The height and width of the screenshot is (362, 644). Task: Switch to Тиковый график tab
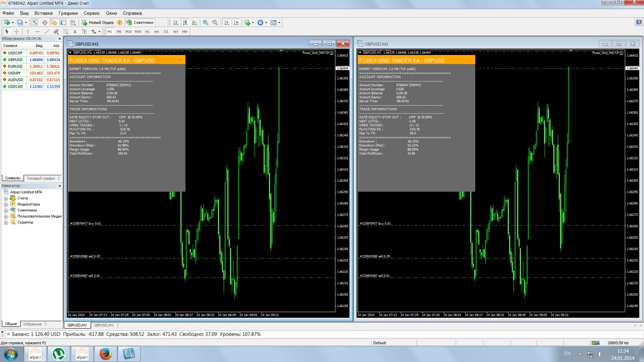click(x=41, y=178)
